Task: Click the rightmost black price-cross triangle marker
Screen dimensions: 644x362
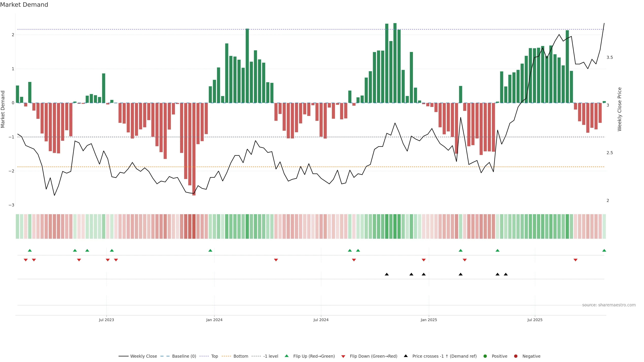Action: [x=505, y=274]
